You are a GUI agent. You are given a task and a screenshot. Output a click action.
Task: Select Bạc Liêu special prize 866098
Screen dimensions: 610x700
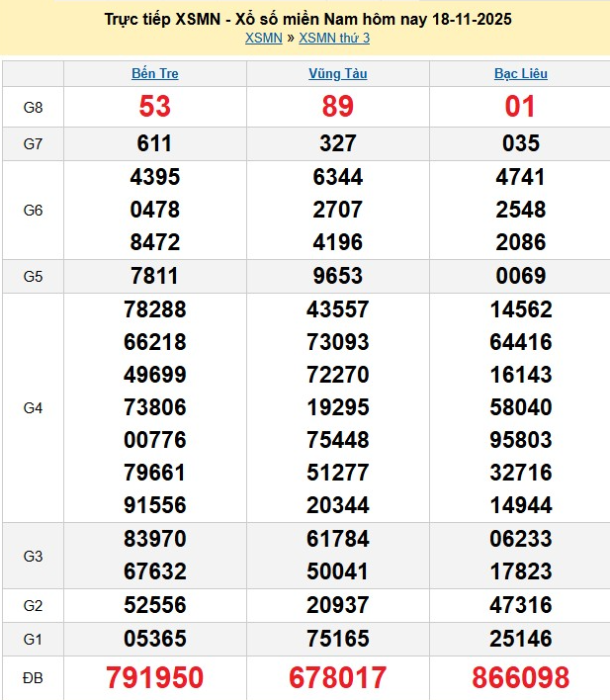(521, 677)
